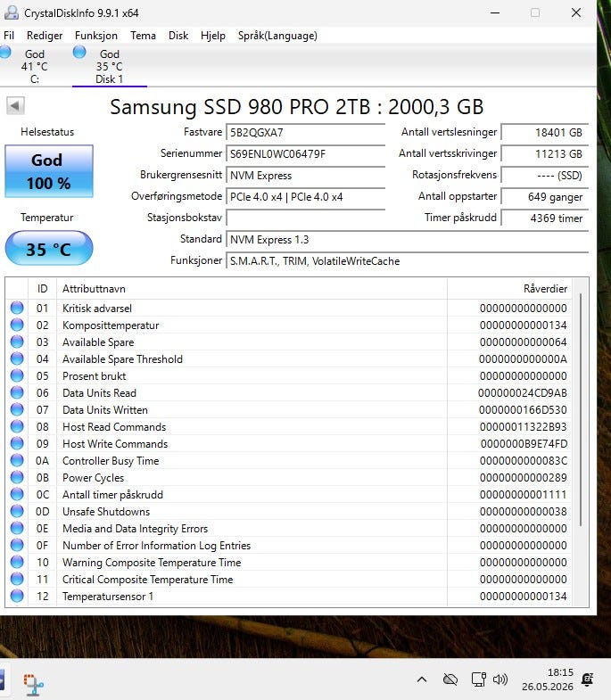Click the status icon for Controller Busy Time
Image resolution: width=611 pixels, height=700 pixels.
tap(17, 460)
